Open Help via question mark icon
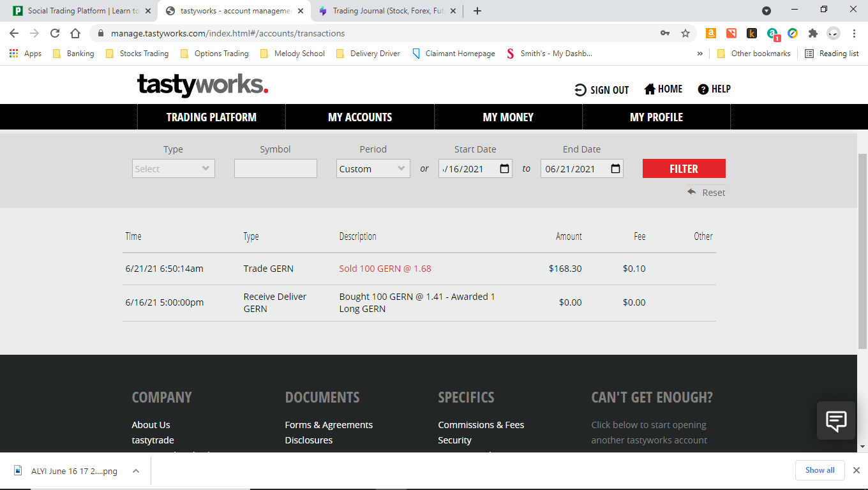868x490 pixels. coord(703,89)
